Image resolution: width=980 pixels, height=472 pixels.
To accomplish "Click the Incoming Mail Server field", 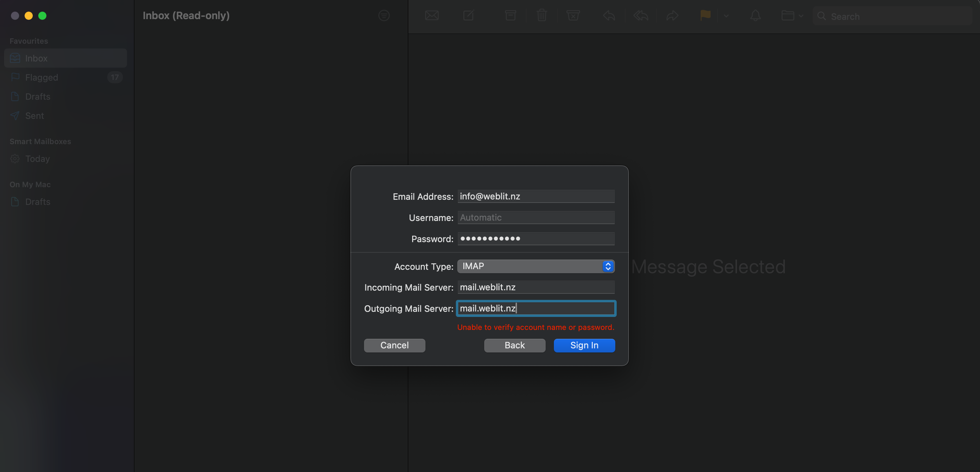I will coord(536,287).
